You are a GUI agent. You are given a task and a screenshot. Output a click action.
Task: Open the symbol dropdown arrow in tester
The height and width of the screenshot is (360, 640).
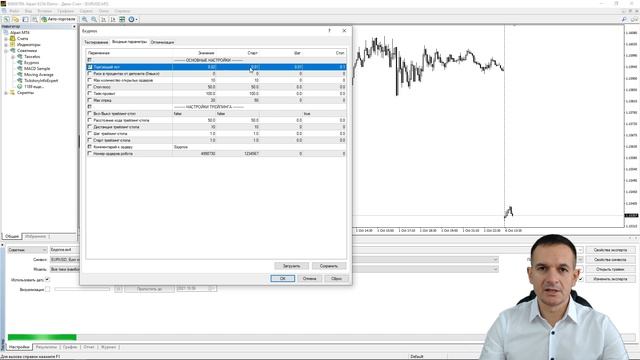point(496,260)
